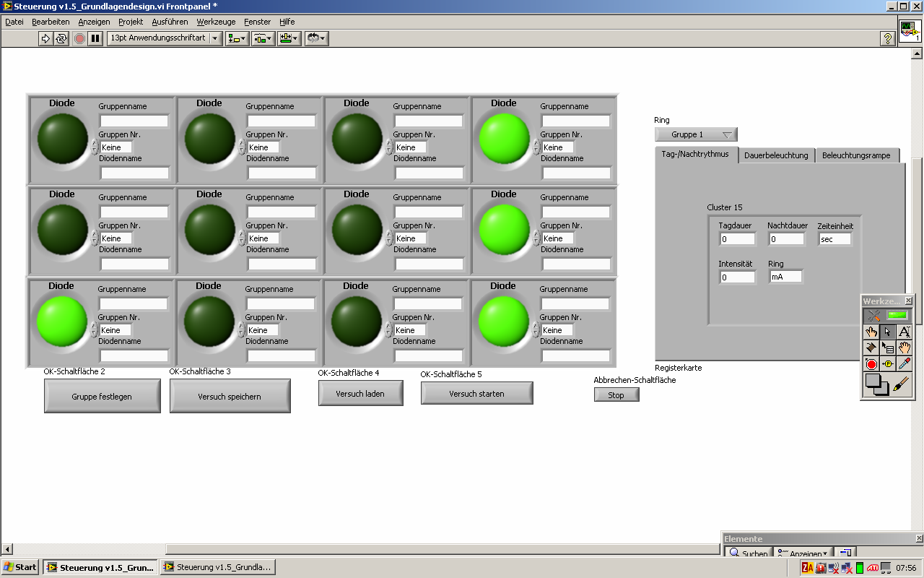The image size is (924, 578).
Task: Click the Gruppe festlegen button
Action: pos(102,397)
